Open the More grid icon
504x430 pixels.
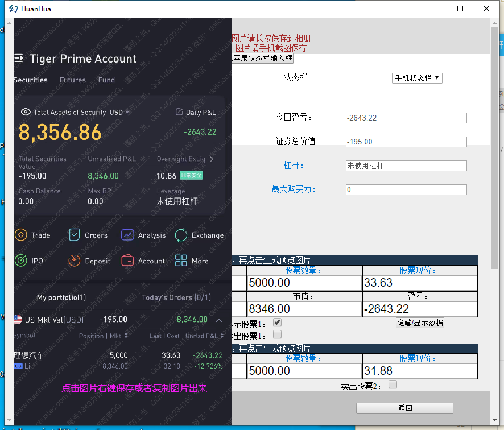[x=181, y=261]
